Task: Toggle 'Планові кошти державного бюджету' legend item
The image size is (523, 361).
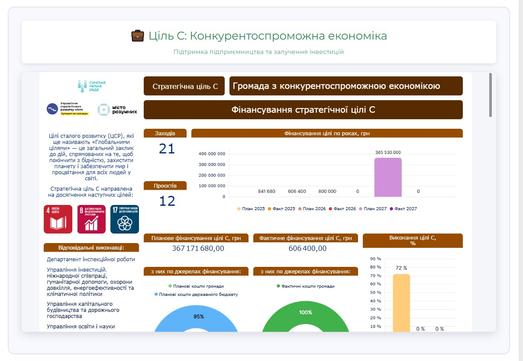Action: point(196,295)
